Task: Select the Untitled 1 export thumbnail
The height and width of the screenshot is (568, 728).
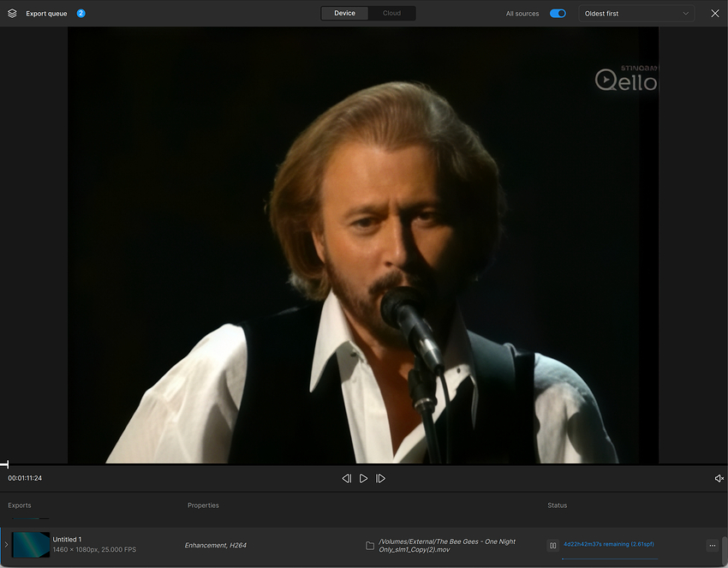Action: (31, 544)
